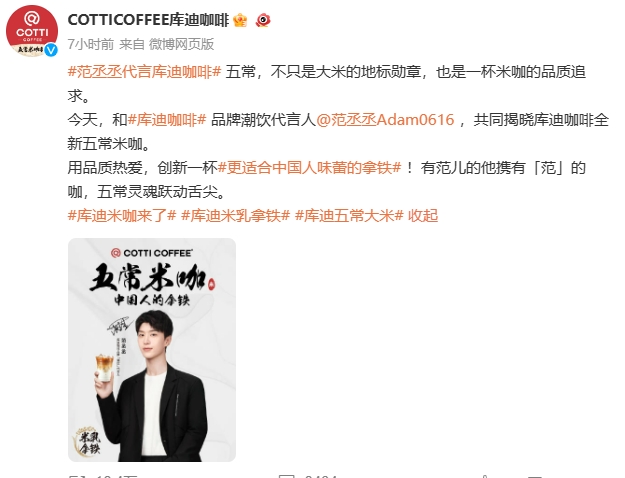Open hashtag #范丞丞代言库迪咖啡#
This screenshot has width=625, height=478.
tap(144, 72)
